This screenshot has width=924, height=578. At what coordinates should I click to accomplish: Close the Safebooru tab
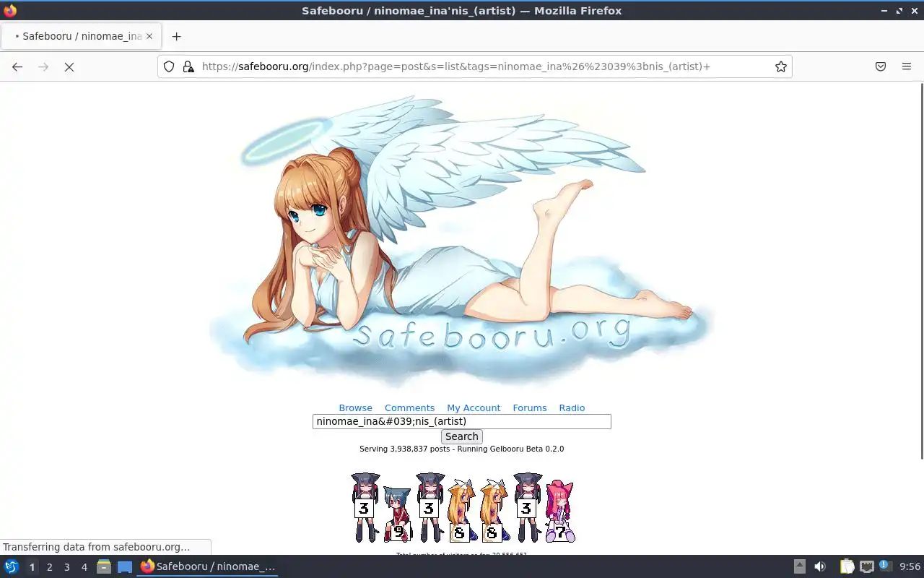click(x=149, y=36)
